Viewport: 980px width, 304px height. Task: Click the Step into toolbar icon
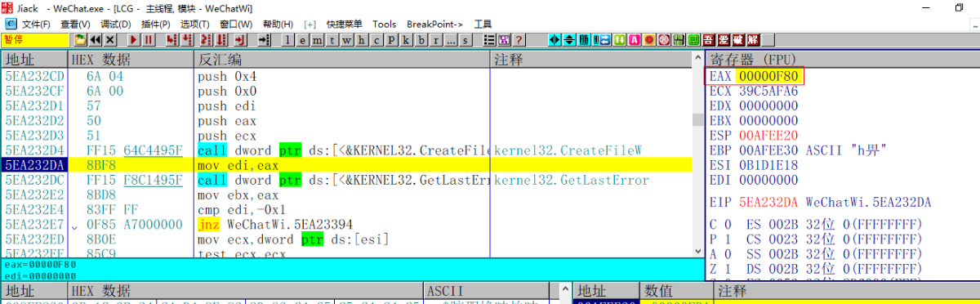click(x=171, y=39)
